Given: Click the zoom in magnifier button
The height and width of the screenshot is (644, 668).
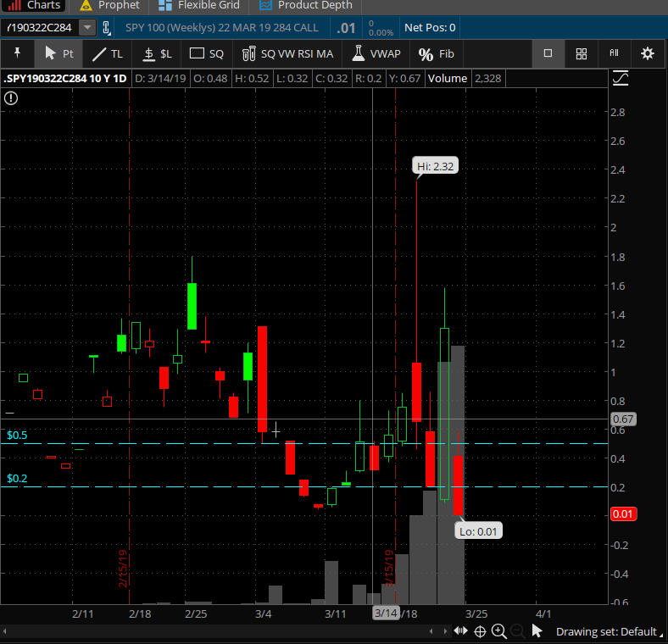Looking at the screenshot, I should 498,631.
